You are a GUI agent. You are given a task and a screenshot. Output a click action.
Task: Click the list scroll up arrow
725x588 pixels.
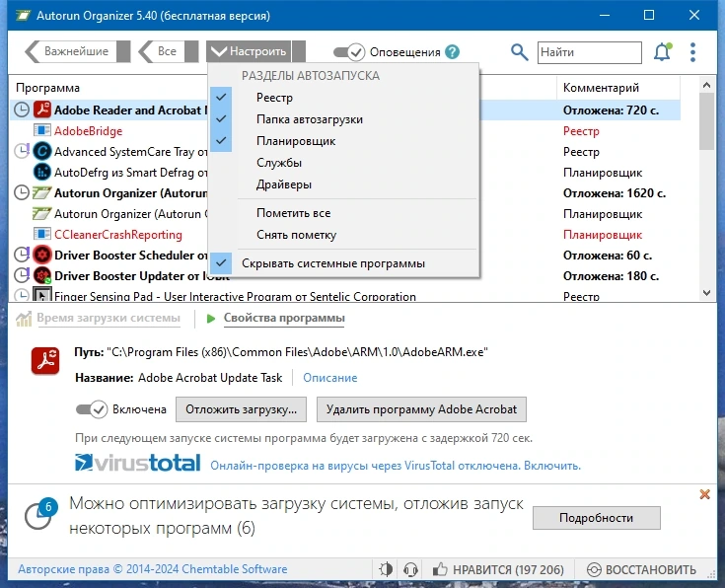click(x=706, y=85)
